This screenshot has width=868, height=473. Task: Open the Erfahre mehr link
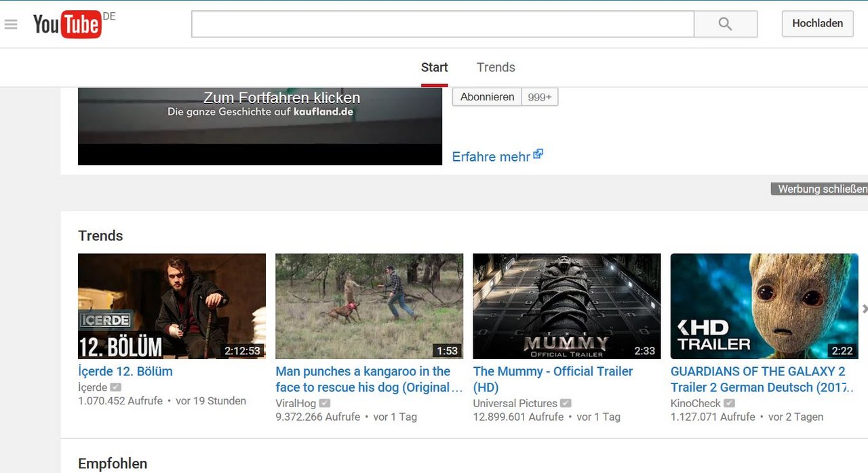coord(492,157)
